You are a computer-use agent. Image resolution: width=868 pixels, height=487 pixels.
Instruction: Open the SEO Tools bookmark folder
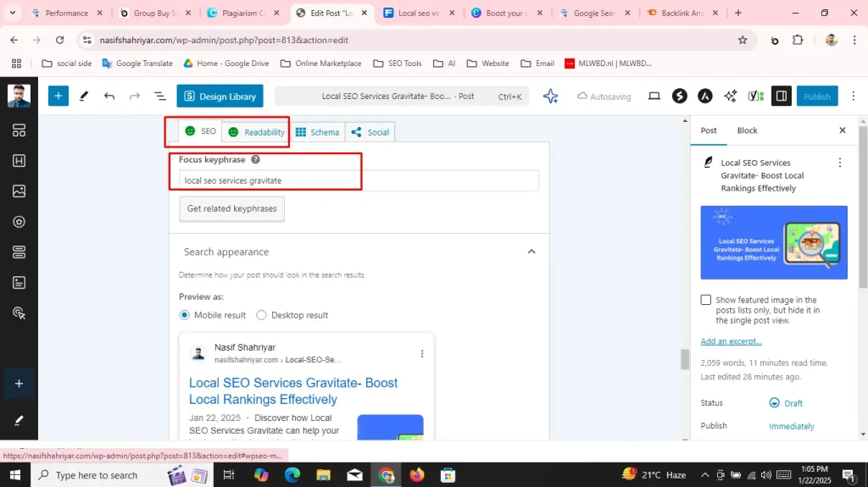click(398, 64)
